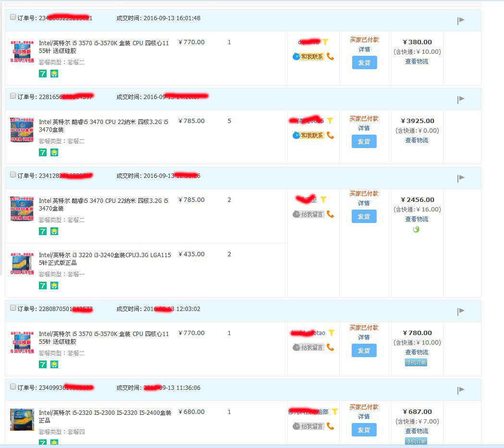Viewport: 504px width, 448px height.
Task: Click 和我联系 chat button in ¥3925.00 order
Action: tap(308, 136)
